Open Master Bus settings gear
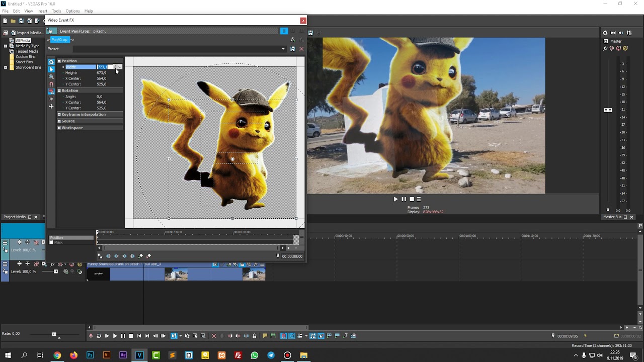Image resolution: width=644 pixels, height=362 pixels. [x=605, y=33]
